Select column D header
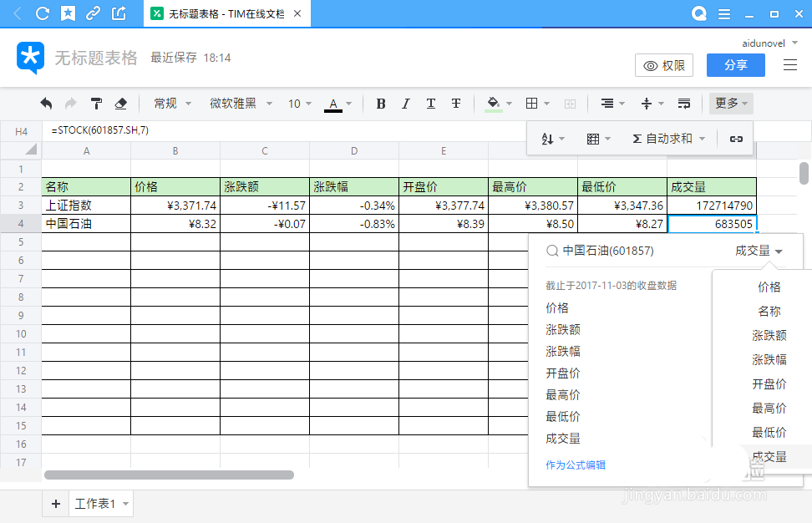Image resolution: width=812 pixels, height=523 pixels. click(354, 150)
